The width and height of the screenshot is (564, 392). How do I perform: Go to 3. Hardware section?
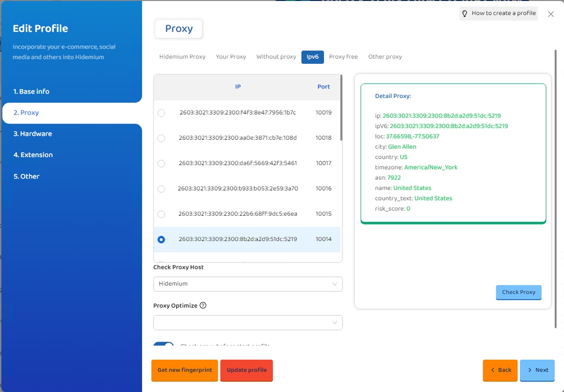[32, 134]
